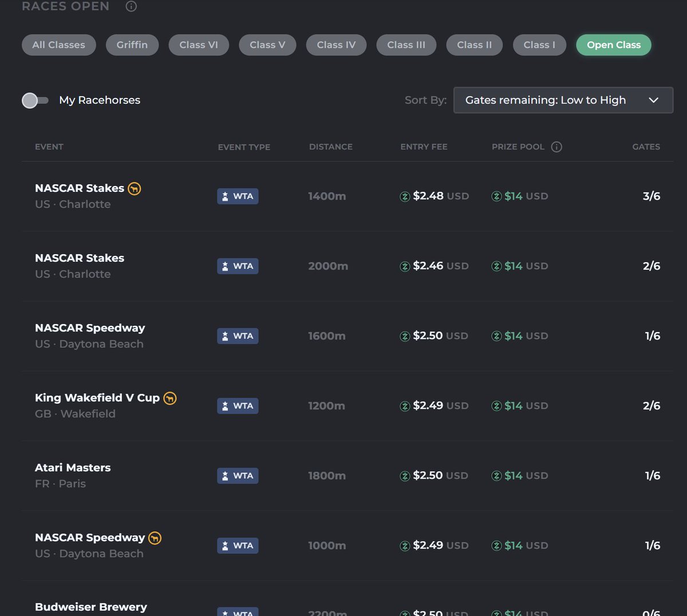This screenshot has height=616, width=687.
Task: Click the horse badge beside King Wakefield V Cup
Action: (170, 398)
